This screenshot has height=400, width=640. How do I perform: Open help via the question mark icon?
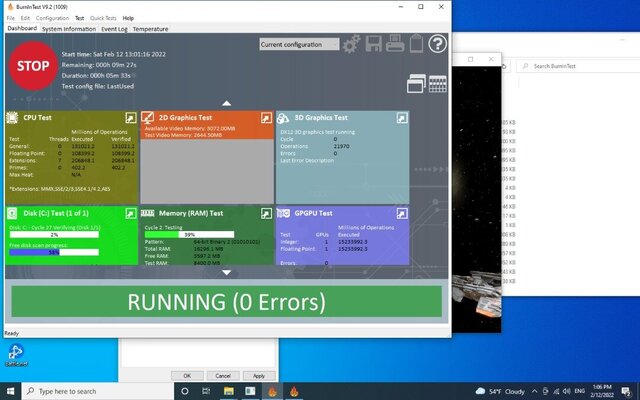click(x=437, y=44)
